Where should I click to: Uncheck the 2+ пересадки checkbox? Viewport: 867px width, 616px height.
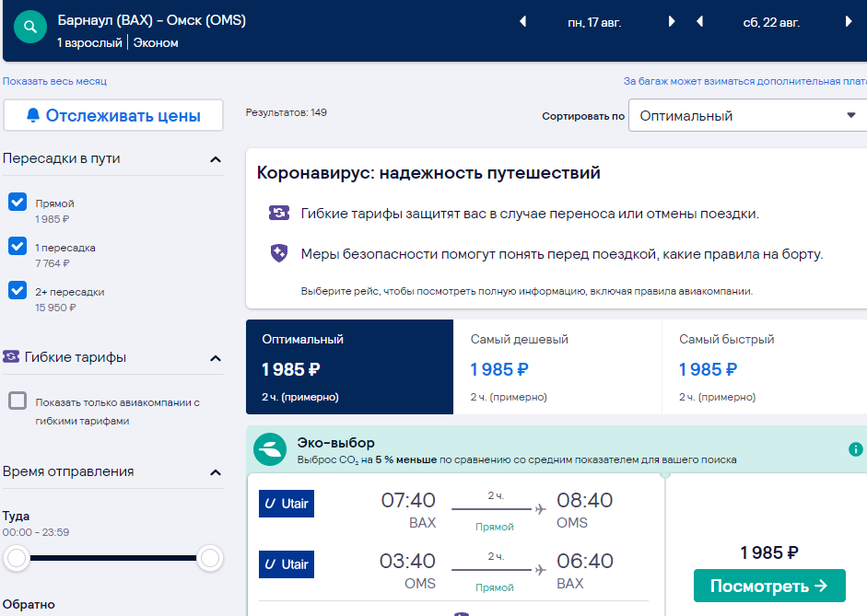click(18, 290)
